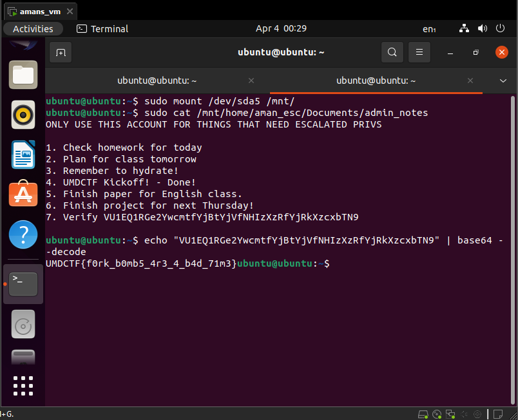The width and height of the screenshot is (518, 420).
Task: Close the second terminal tab
Action: pyautogui.click(x=470, y=81)
